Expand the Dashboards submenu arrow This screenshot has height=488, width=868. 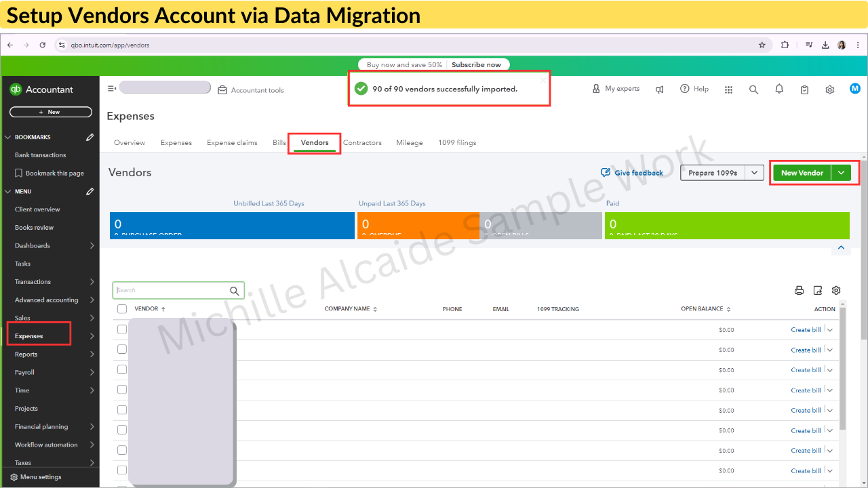(92, 245)
